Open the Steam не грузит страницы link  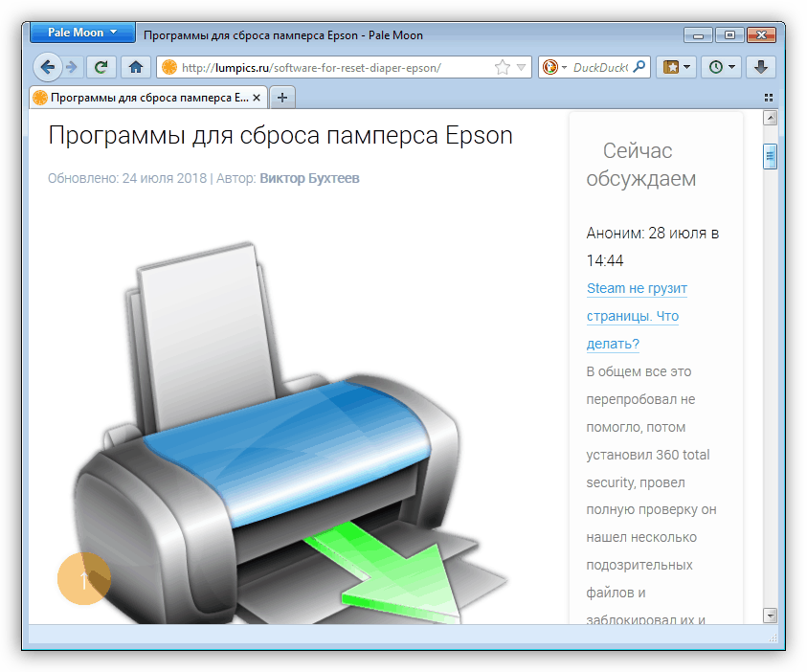click(638, 316)
